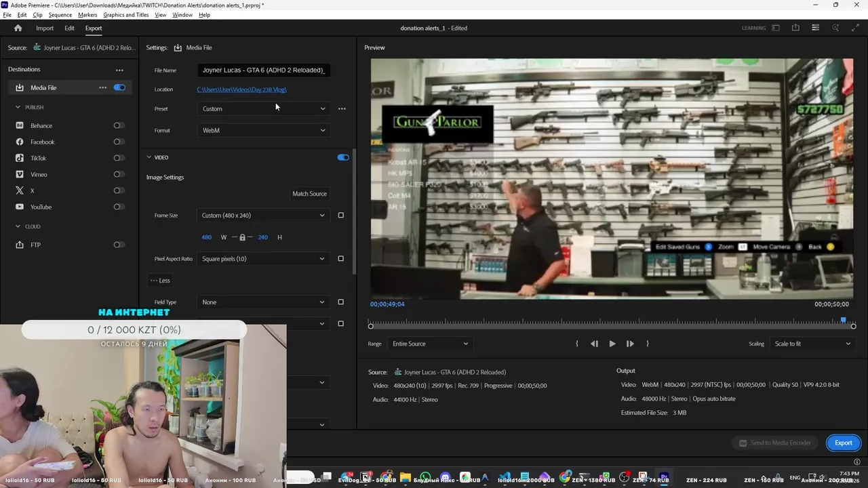Enable the TikTok publish toggle
The image size is (868, 488).
click(119, 158)
